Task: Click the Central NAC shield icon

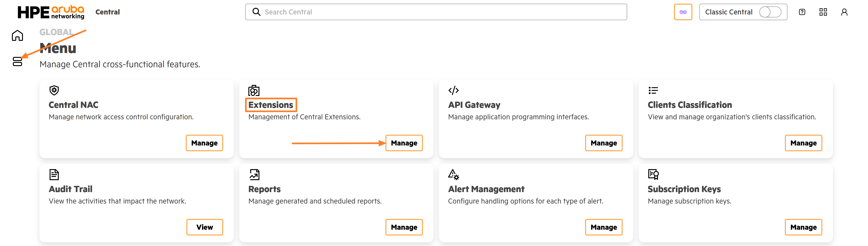Action: click(x=54, y=90)
